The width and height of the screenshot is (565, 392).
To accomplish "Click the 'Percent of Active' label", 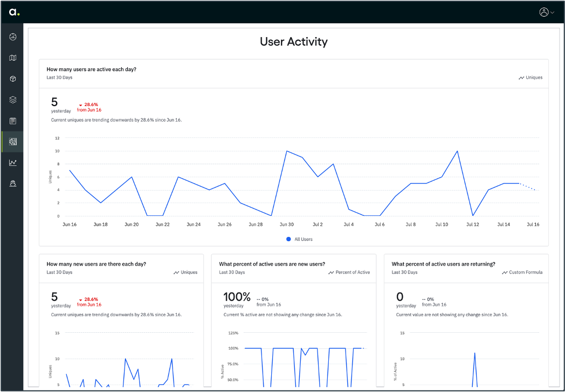I will pyautogui.click(x=353, y=272).
